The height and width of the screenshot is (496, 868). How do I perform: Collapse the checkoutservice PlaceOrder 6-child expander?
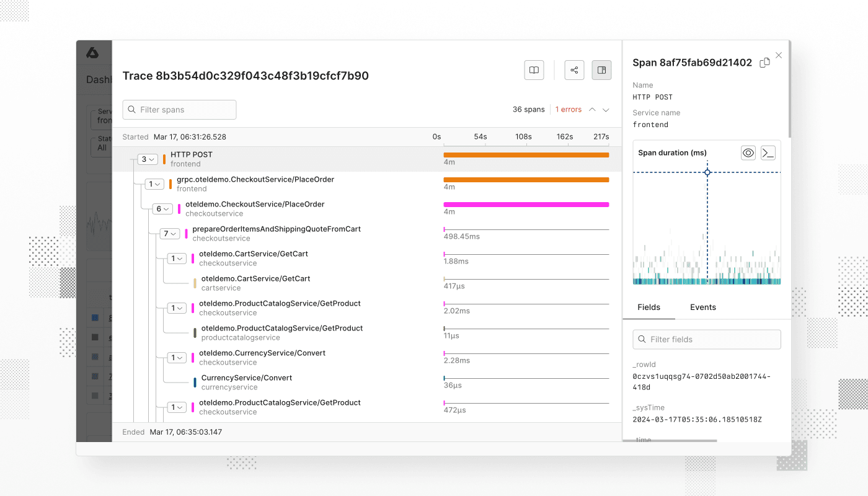[x=162, y=209]
